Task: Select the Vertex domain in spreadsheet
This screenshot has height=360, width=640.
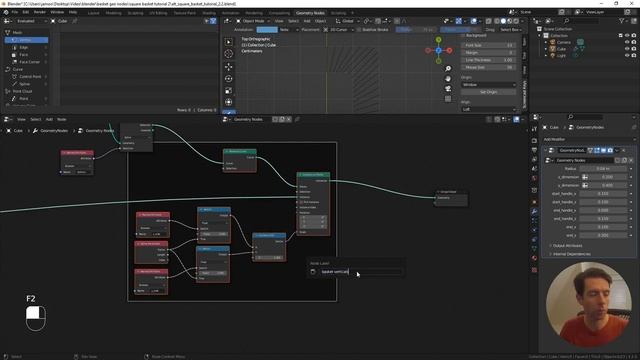Action: 27,40
